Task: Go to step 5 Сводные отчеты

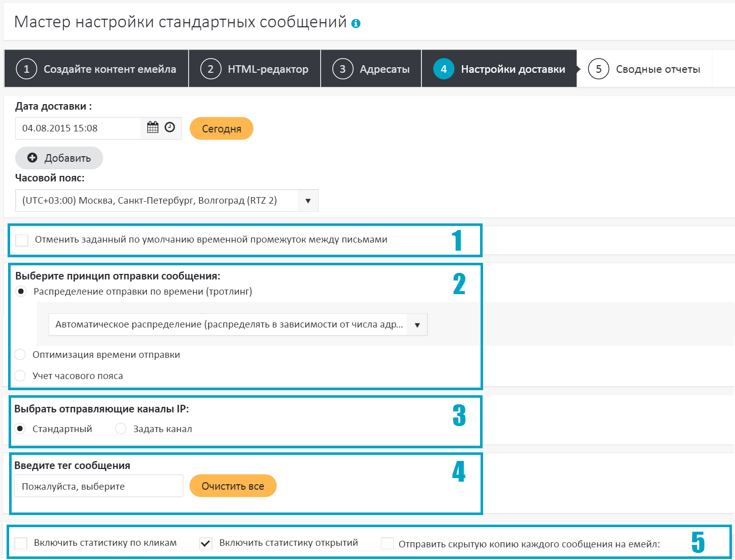Action: [x=644, y=69]
